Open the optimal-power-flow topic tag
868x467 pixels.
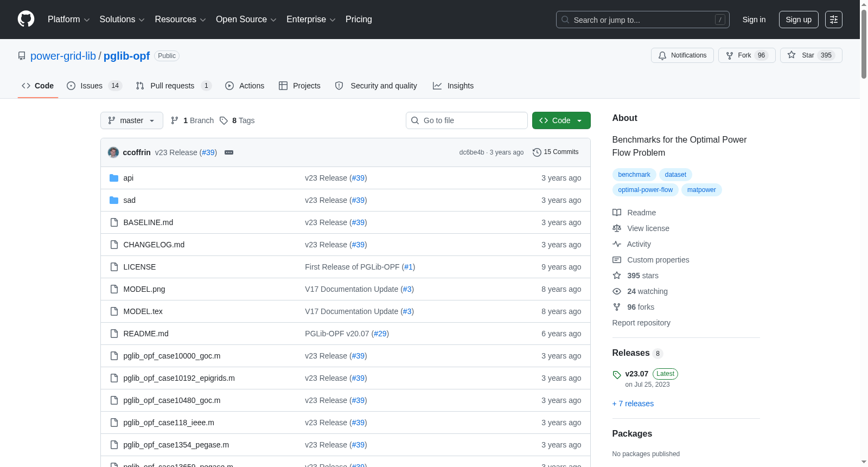[x=646, y=190]
